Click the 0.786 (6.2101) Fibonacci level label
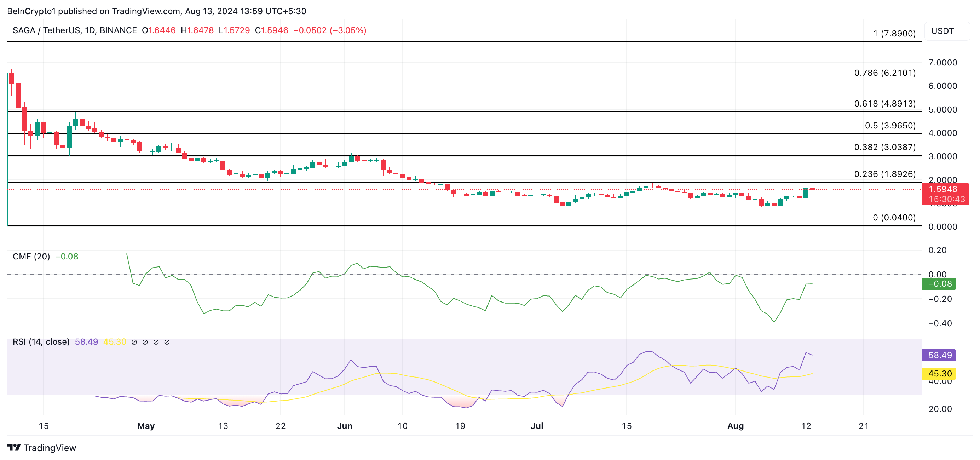Screen dimensions: 980x460 tap(884, 73)
